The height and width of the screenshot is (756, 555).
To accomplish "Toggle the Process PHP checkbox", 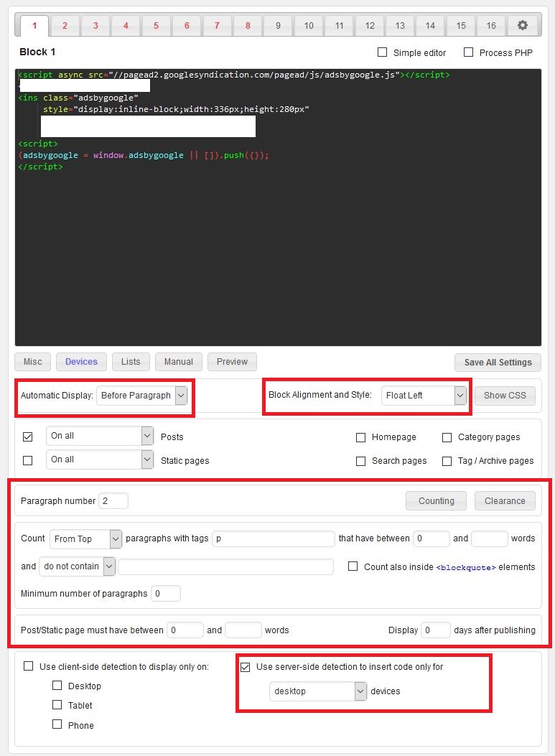I will coord(469,52).
